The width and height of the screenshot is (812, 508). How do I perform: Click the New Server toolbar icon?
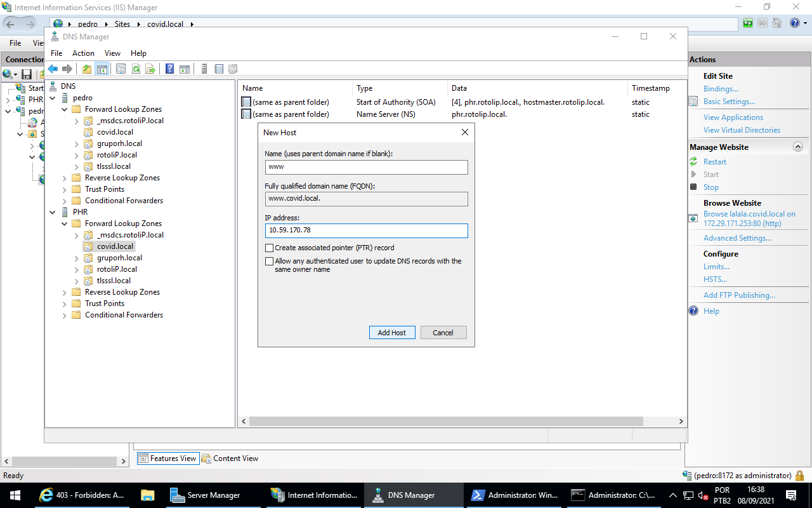coord(204,69)
